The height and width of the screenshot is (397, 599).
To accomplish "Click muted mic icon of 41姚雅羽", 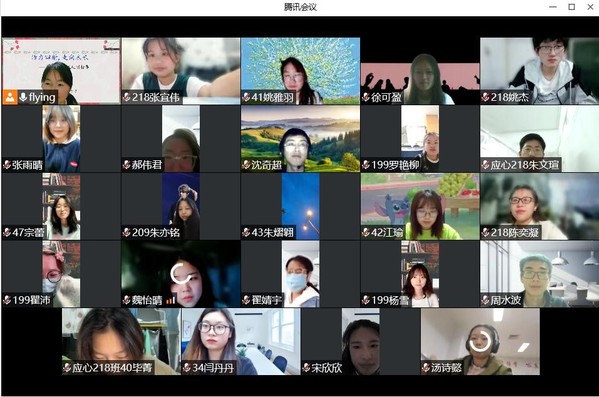I will [x=246, y=97].
